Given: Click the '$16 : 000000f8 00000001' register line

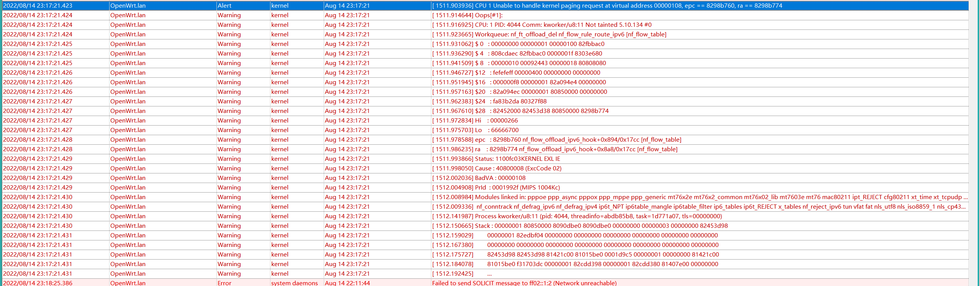Looking at the screenshot, I should [x=519, y=82].
